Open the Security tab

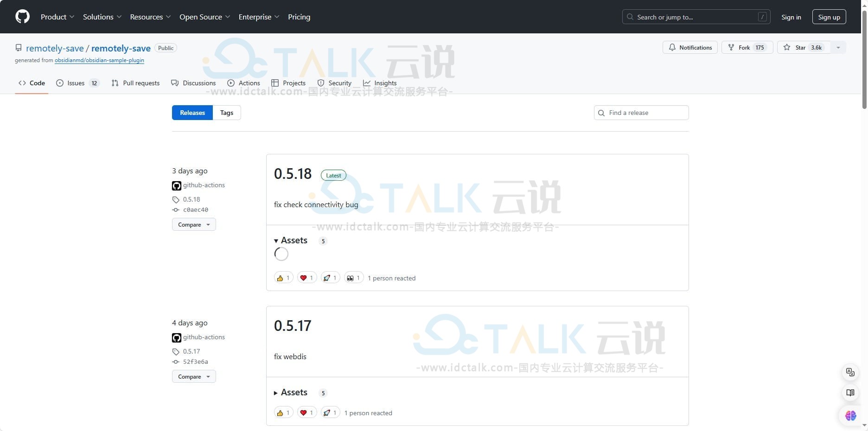(334, 83)
